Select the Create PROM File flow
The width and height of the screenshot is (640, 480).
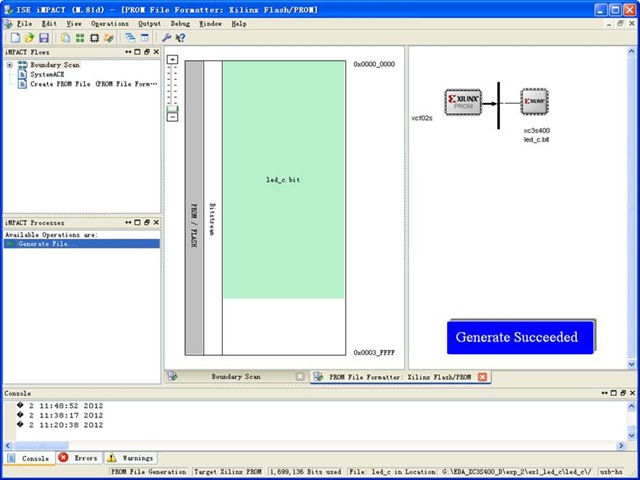point(90,84)
